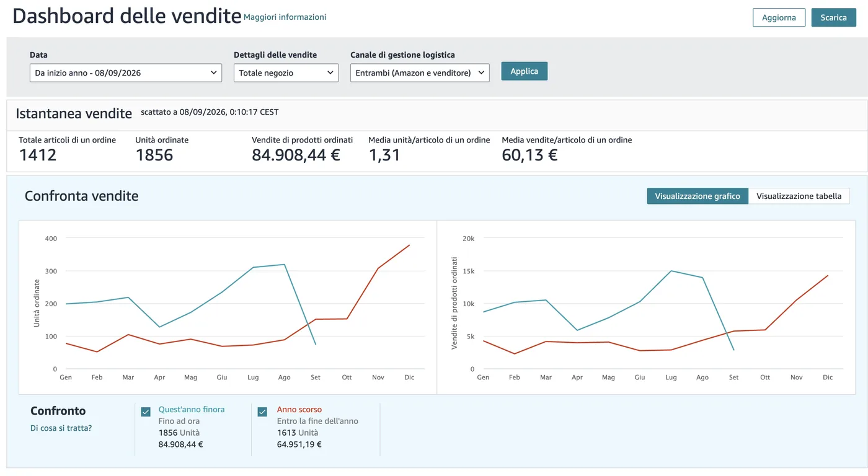
Task: Click the total sales value 84.908,44 € in snapshot
Action: pos(296,155)
